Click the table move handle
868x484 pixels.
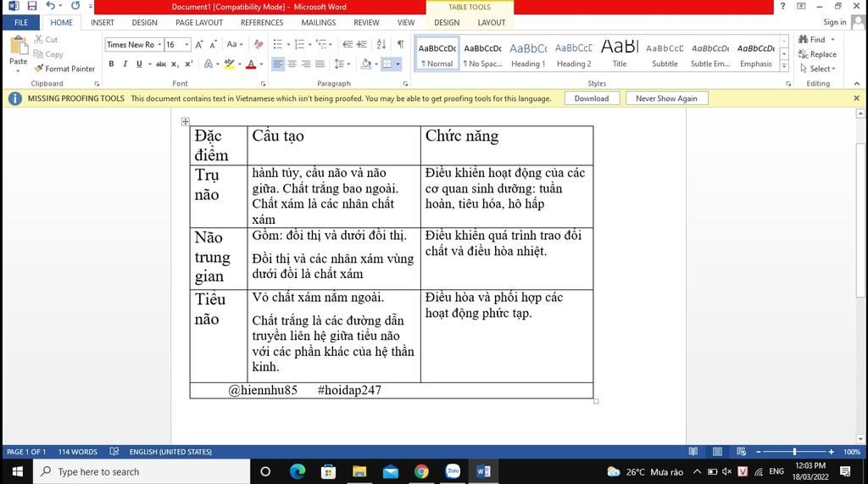click(186, 121)
